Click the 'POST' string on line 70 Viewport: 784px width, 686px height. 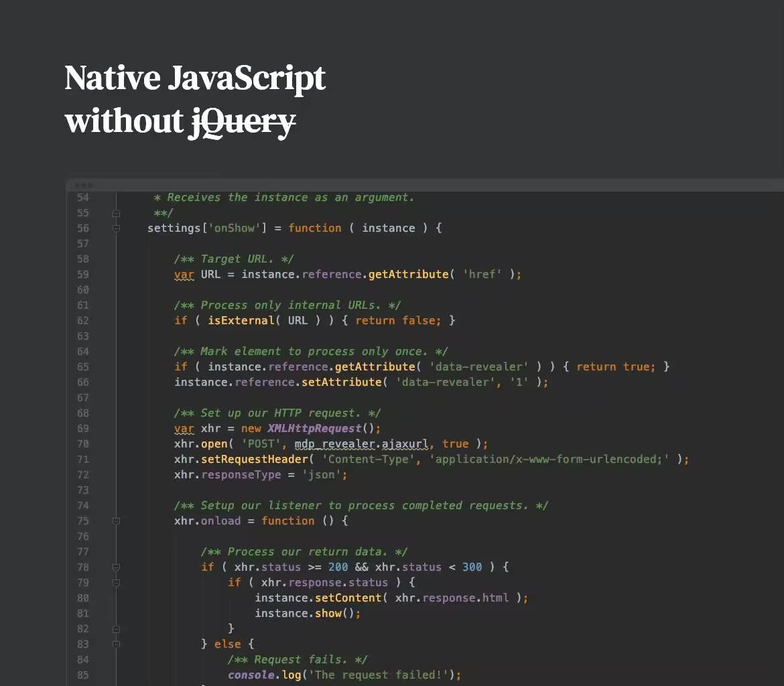(x=261, y=444)
